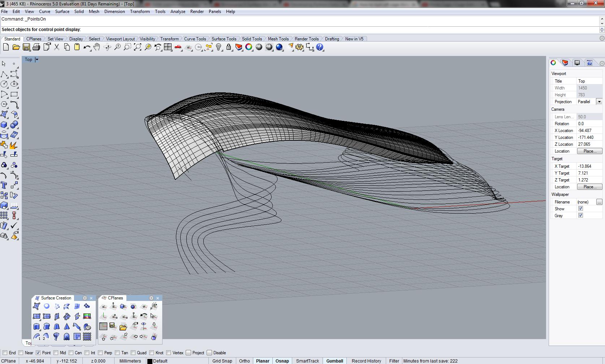605x364 pixels.
Task: Open the Millimeters units field in status bar
Action: click(x=130, y=361)
